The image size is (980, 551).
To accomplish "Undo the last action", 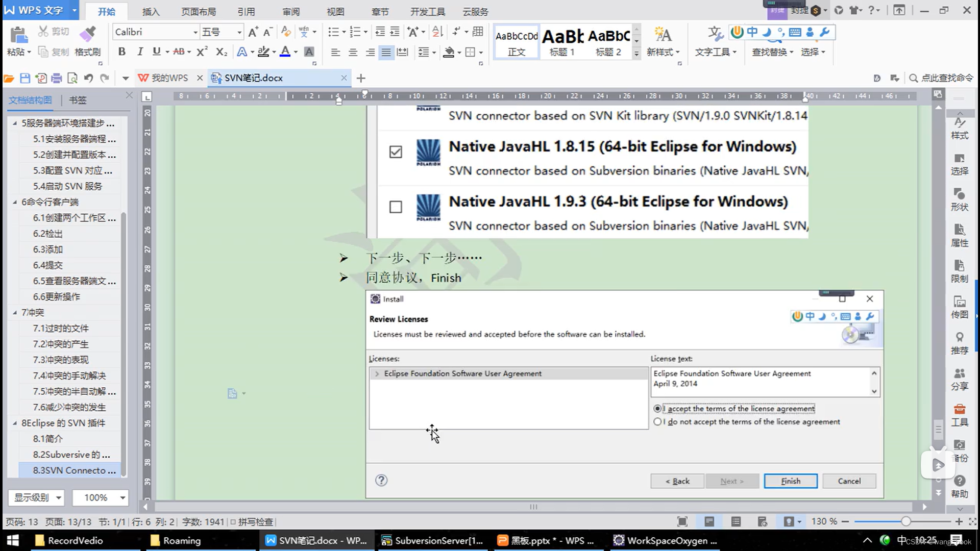I will pos(88,78).
